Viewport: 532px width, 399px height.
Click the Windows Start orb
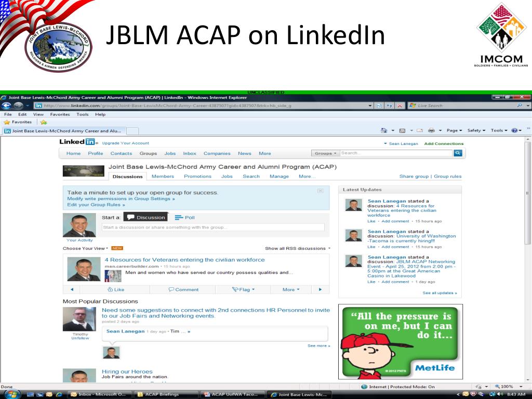pyautogui.click(x=11, y=394)
